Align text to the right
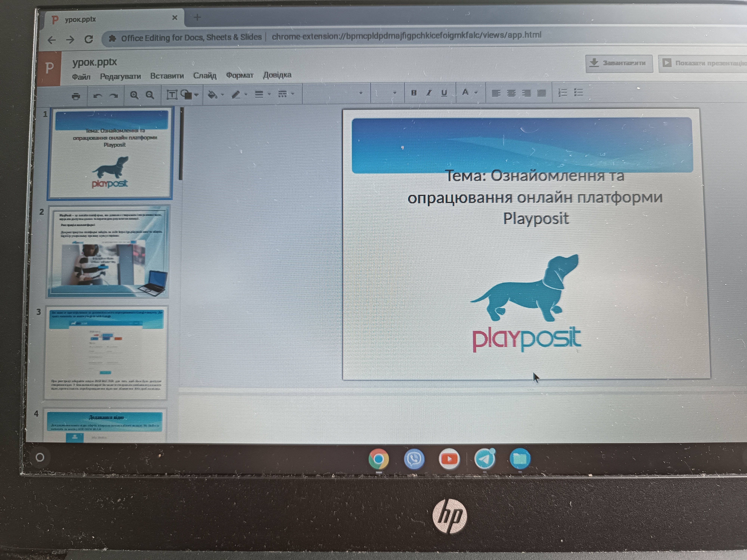This screenshot has height=560, width=747. [x=526, y=93]
